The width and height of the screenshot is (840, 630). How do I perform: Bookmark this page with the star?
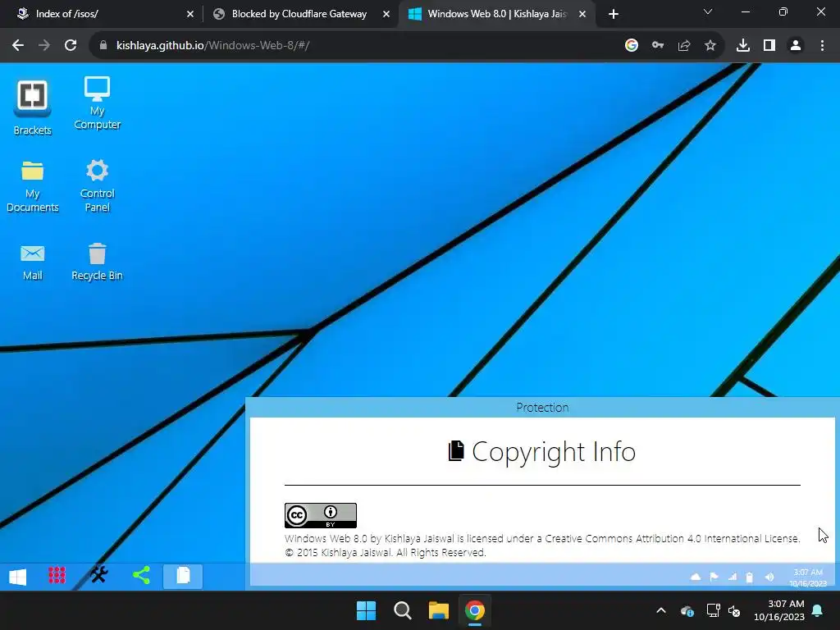coord(710,46)
